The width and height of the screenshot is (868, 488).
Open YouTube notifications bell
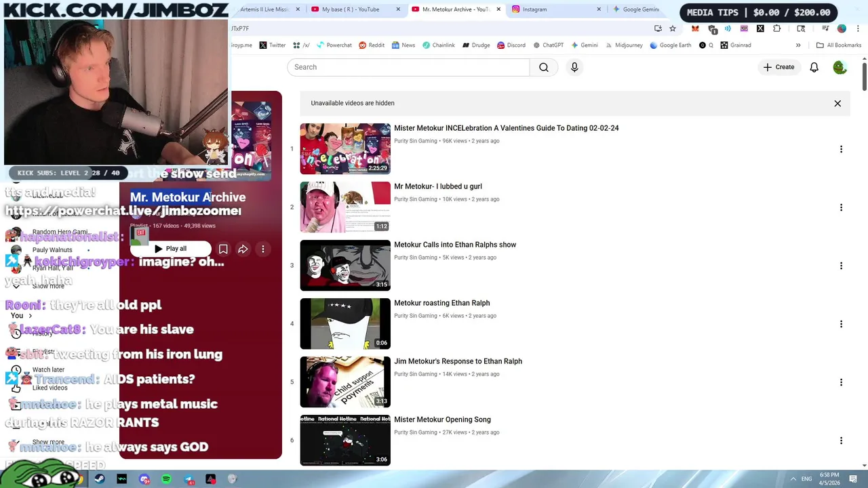point(814,67)
